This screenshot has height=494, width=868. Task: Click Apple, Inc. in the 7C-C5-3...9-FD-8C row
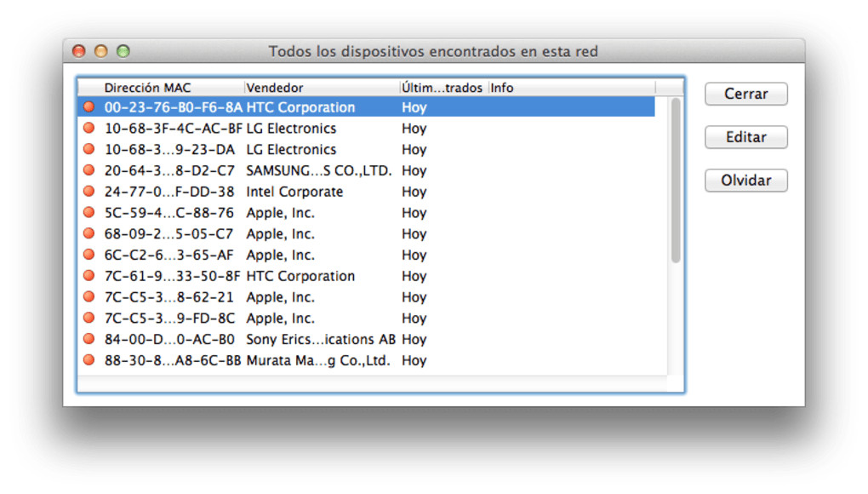coord(280,318)
